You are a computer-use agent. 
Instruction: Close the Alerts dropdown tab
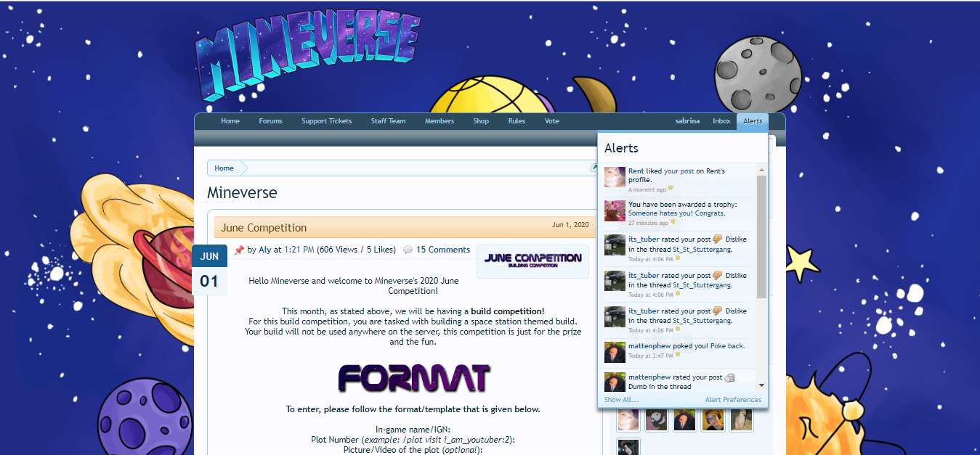pyautogui.click(x=753, y=121)
